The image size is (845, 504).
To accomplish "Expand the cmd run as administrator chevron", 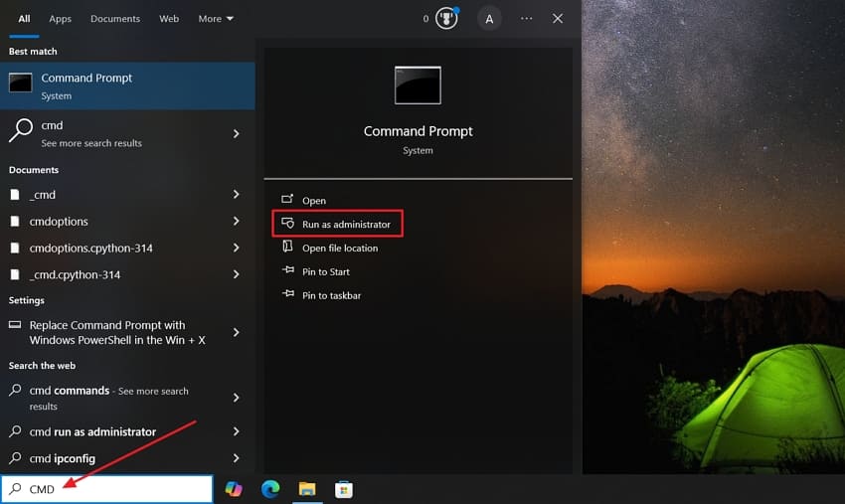I will [x=236, y=431].
